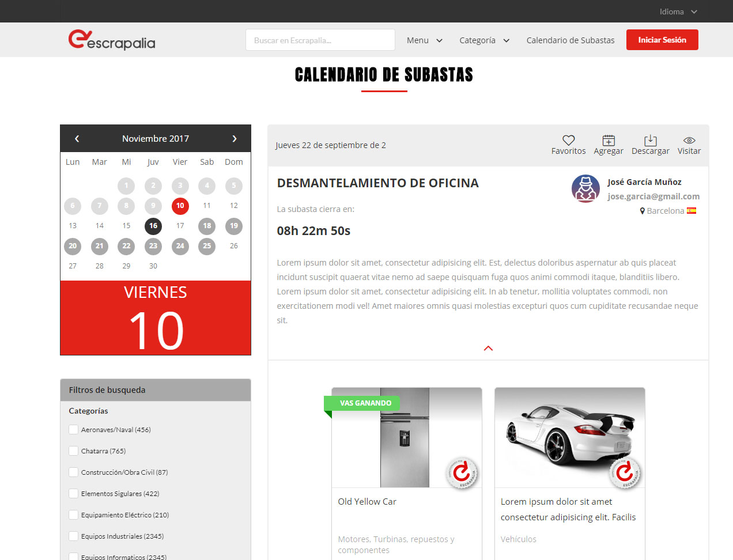Click the José García Muñoz name
This screenshot has height=560, width=733.
(644, 182)
